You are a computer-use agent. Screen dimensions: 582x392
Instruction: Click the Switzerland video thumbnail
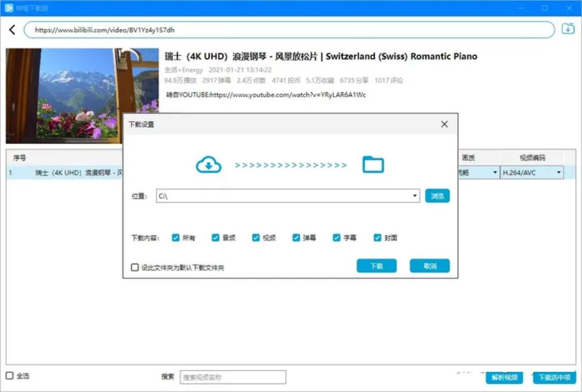click(x=82, y=95)
